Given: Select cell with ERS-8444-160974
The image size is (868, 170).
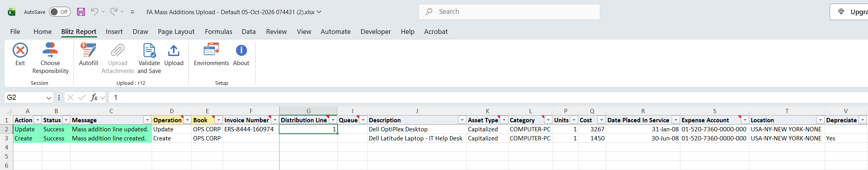Looking at the screenshot, I should 251,129.
